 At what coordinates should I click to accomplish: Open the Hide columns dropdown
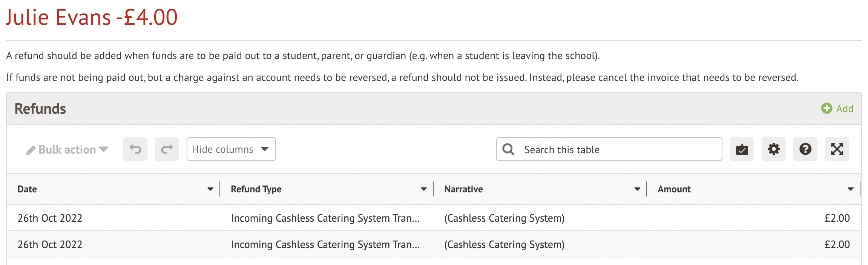pyautogui.click(x=231, y=149)
